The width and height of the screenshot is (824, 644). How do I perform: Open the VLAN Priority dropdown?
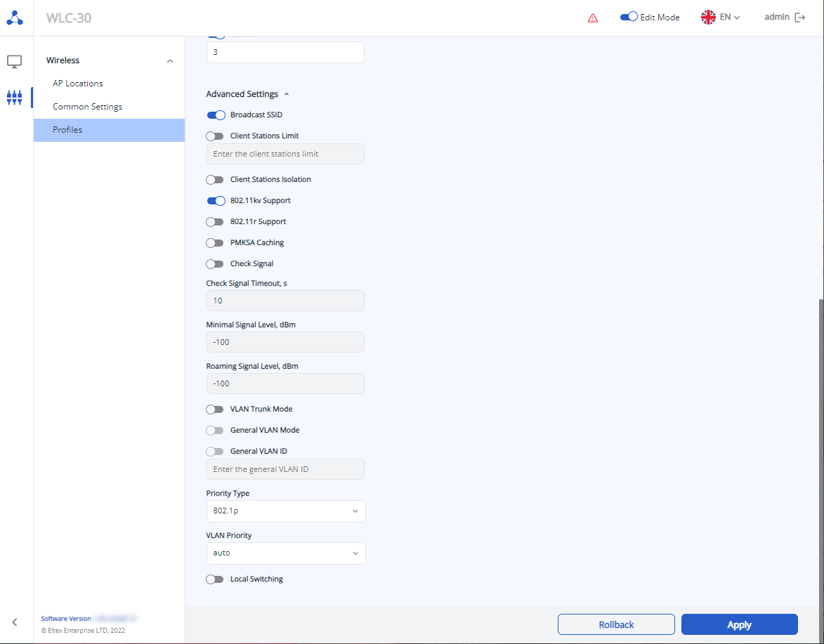[286, 553]
